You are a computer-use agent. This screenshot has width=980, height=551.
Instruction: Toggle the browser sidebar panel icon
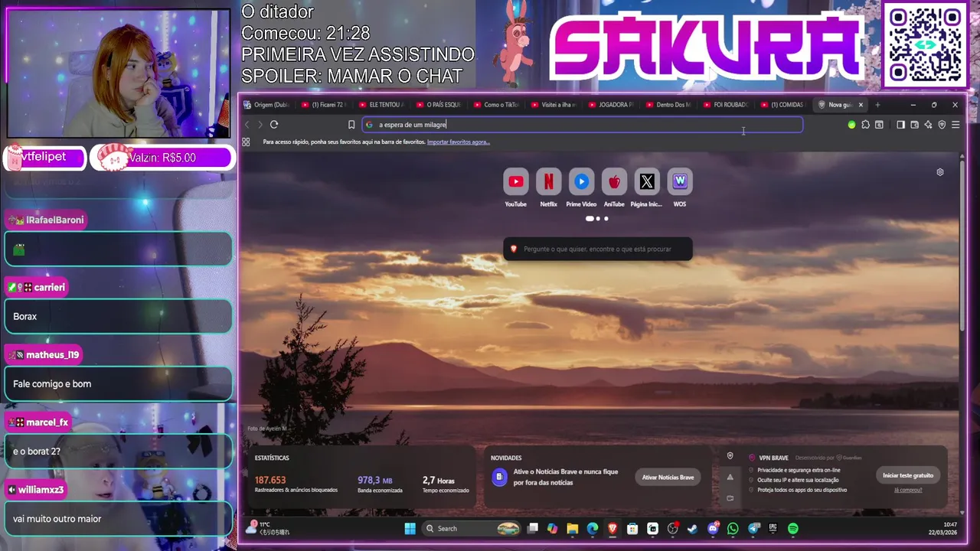tap(900, 125)
